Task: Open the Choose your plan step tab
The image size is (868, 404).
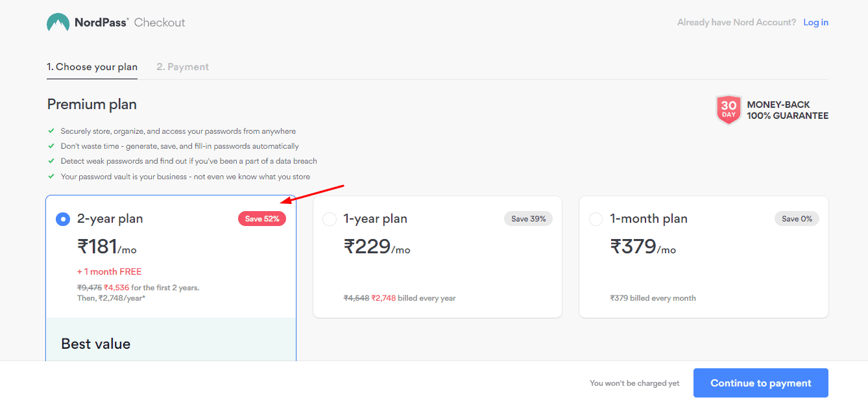Action: [92, 67]
